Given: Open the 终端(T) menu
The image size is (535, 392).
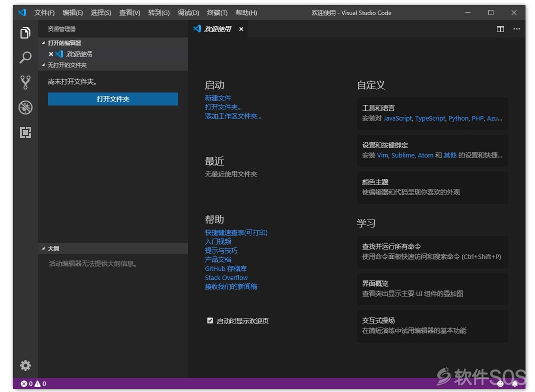Looking at the screenshot, I should coord(217,12).
